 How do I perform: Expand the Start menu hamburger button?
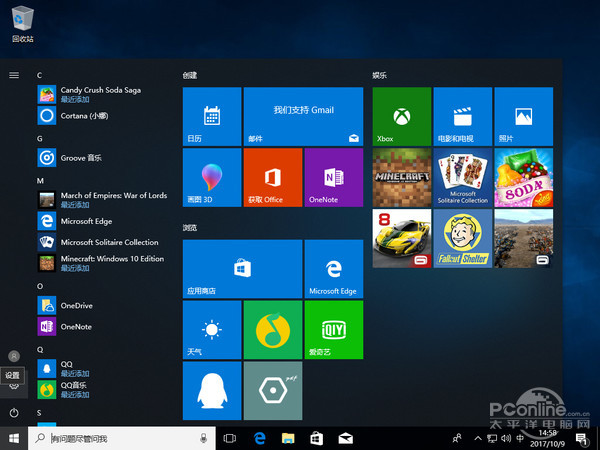14,75
